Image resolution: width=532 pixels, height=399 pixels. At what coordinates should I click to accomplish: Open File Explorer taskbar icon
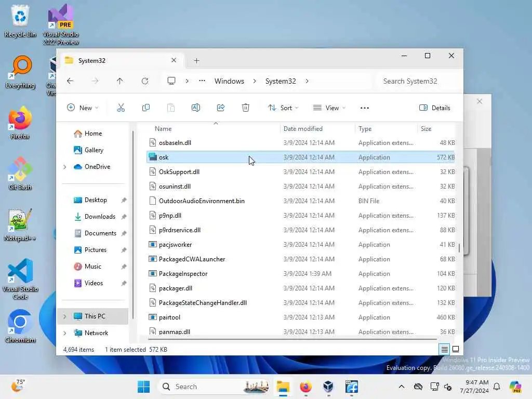pyautogui.click(x=283, y=387)
